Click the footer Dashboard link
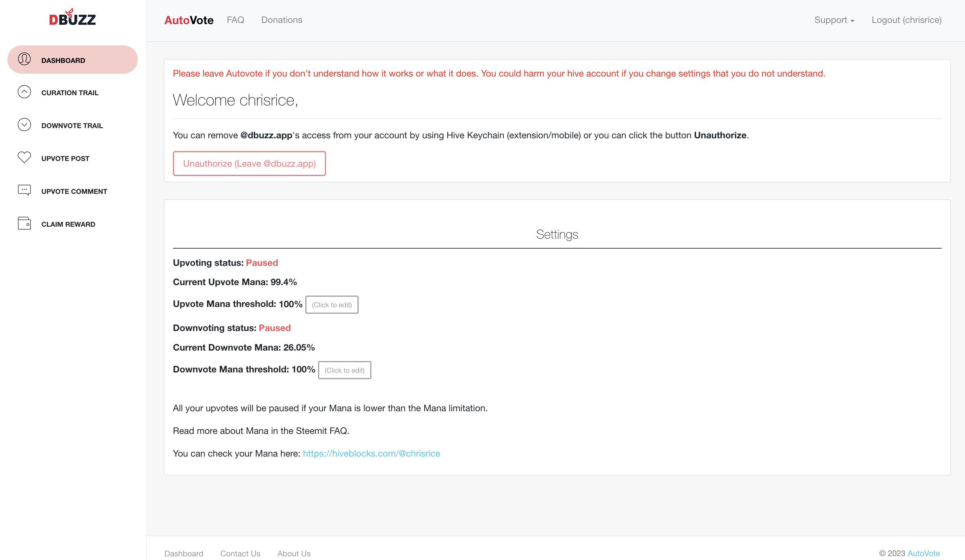Screen dimensions: 965x560 183,553
